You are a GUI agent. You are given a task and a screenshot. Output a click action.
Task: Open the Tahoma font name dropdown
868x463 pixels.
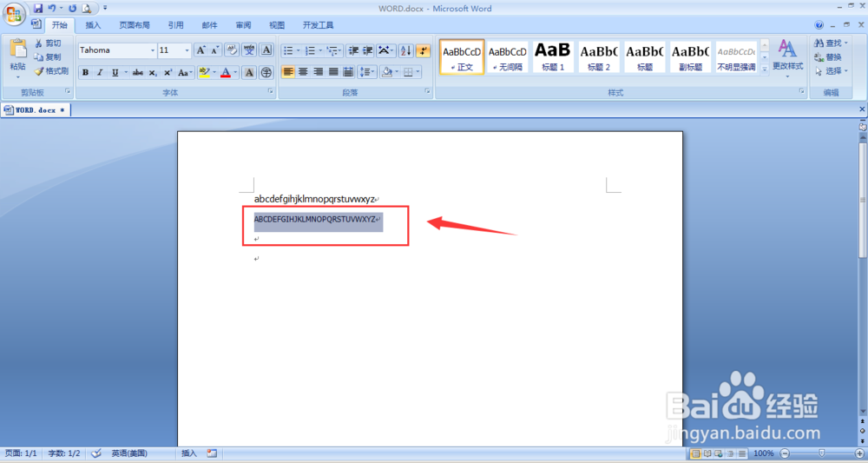point(153,50)
